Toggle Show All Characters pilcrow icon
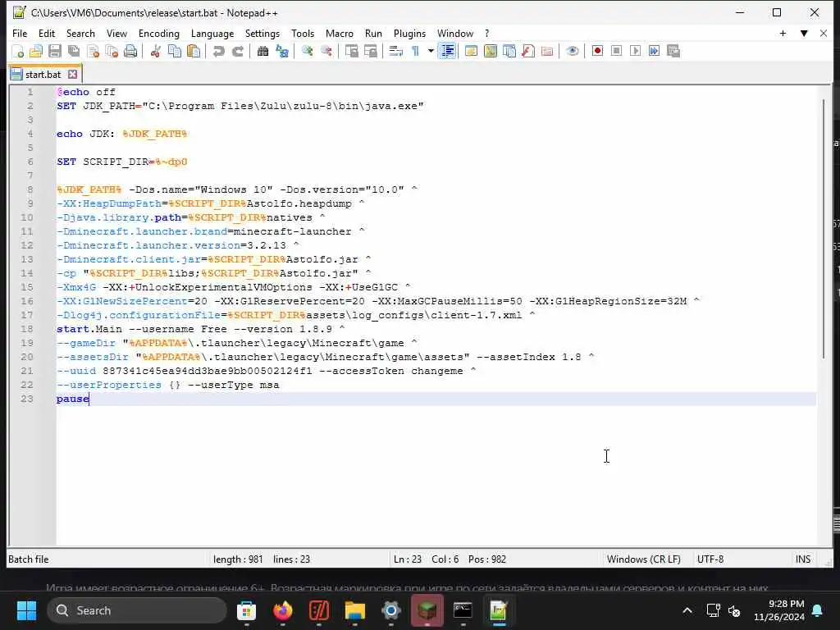 click(414, 52)
